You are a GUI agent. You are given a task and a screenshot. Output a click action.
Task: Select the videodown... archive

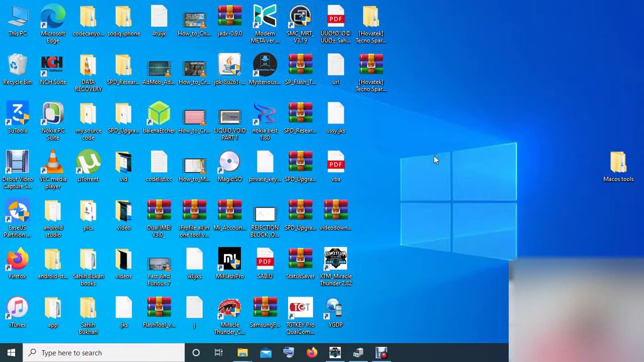[336, 215]
